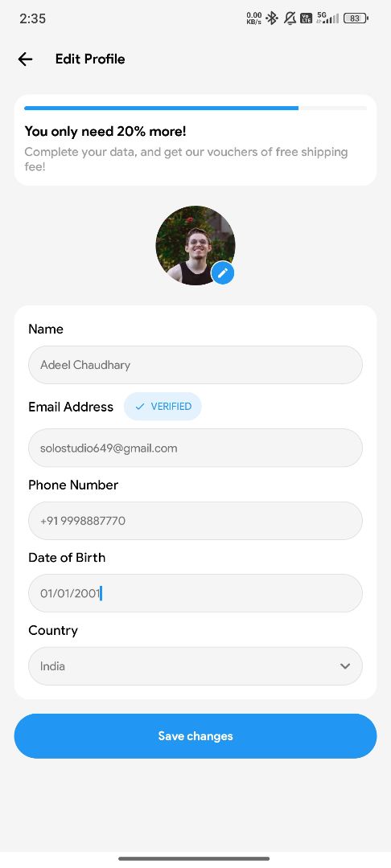Tap the Edit Profile title
Image resolution: width=391 pixels, height=868 pixels.
click(90, 59)
